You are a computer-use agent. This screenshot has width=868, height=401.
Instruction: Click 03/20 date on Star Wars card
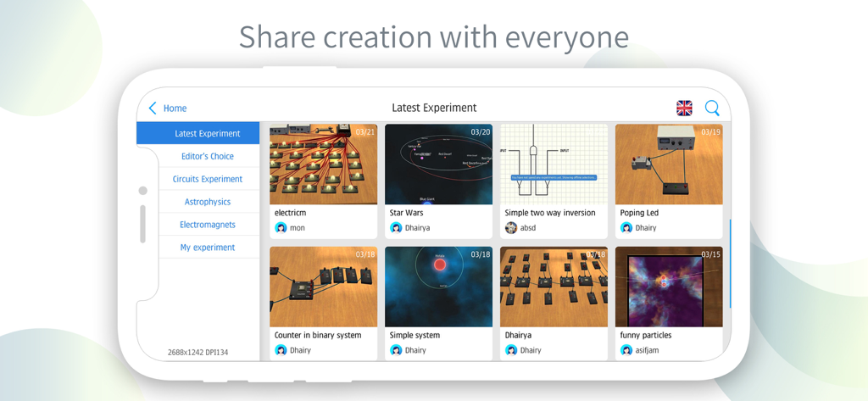pos(481,131)
